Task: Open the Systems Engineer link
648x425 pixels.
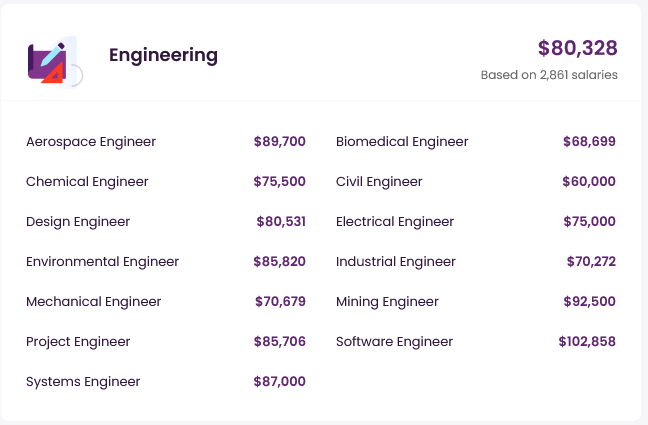Action: (x=83, y=382)
